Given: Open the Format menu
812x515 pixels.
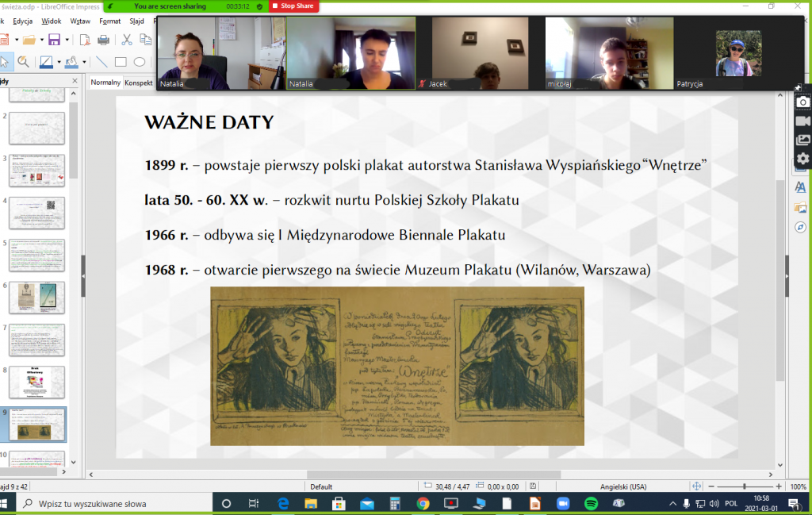Looking at the screenshot, I should tap(109, 21).
